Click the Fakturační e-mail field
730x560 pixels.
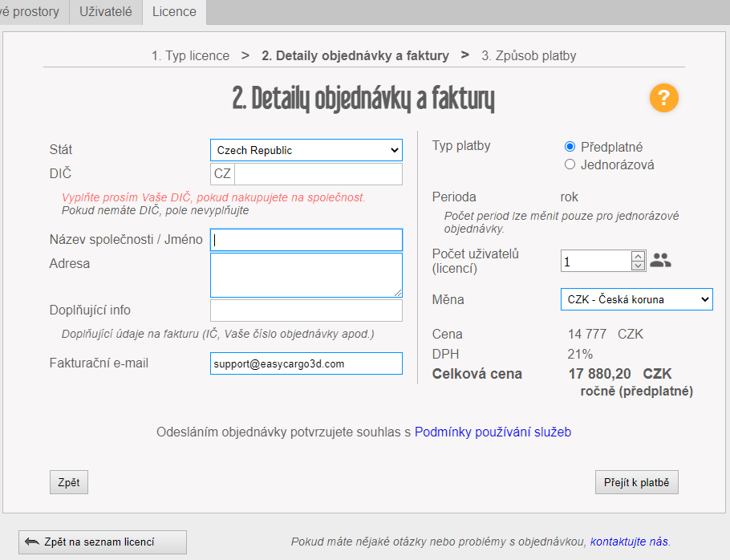(x=306, y=363)
